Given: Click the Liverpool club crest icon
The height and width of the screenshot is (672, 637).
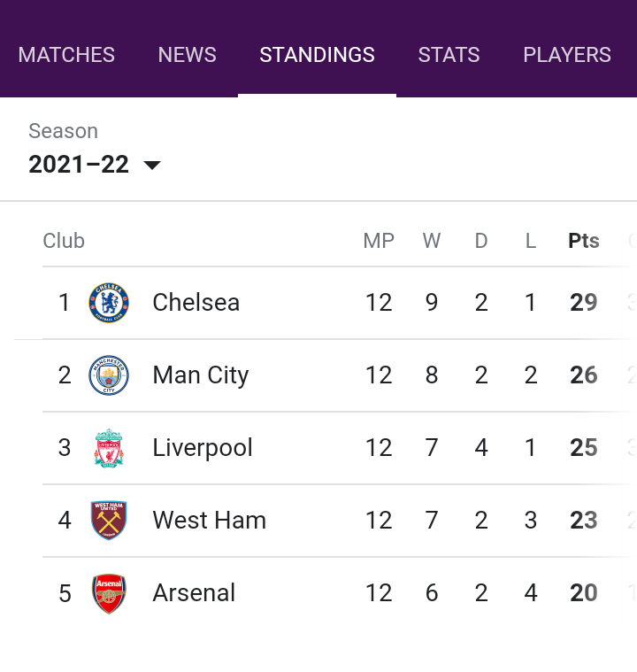Looking at the screenshot, I should (x=109, y=448).
